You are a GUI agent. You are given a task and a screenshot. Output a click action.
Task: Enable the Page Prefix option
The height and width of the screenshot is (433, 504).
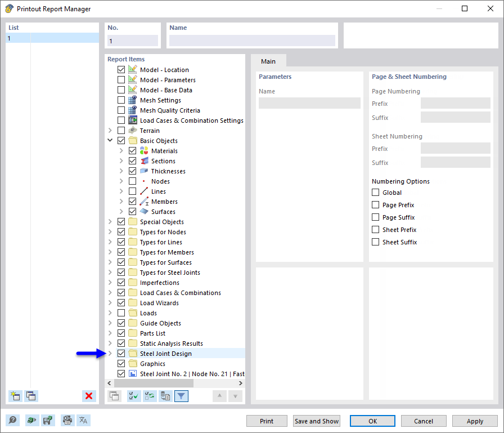coord(375,204)
